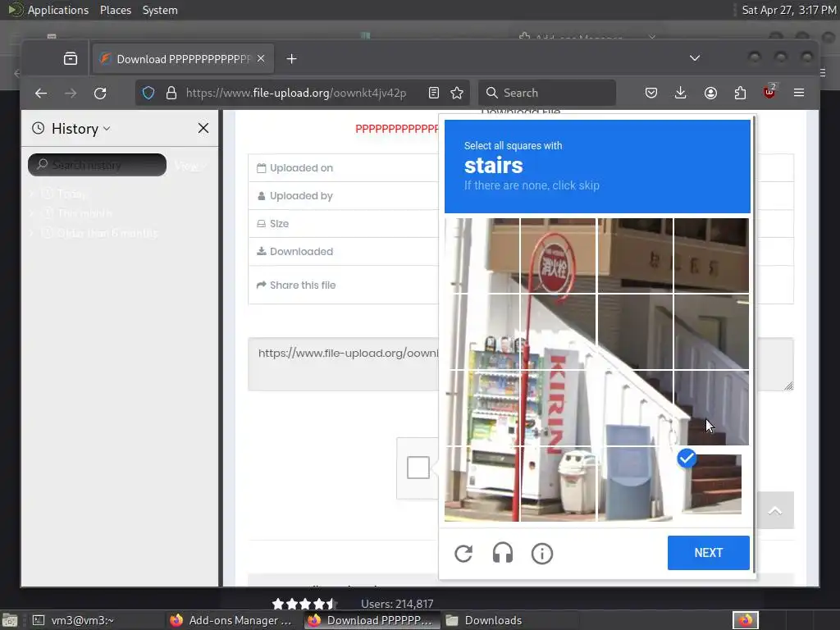Open the captcha help info icon
Viewport: 840px width, 630px height.
tap(541, 554)
